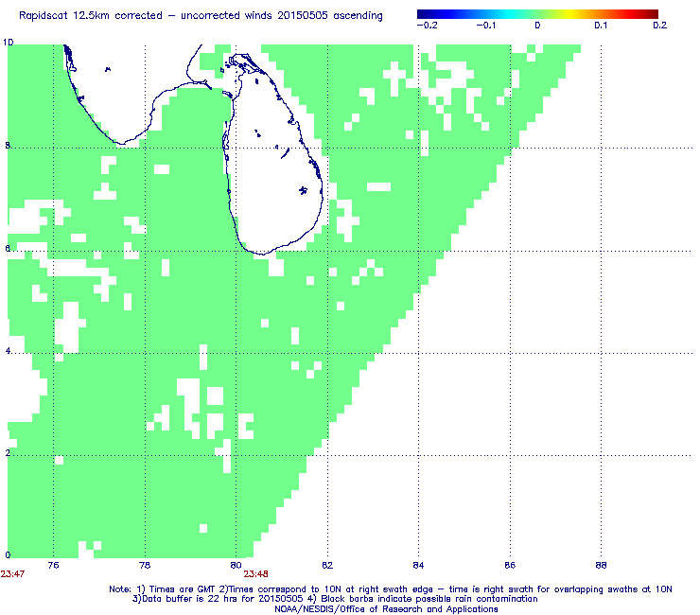Viewport: 700px width, 615px height.
Task: Click the '-0.1' color scale label
Action: [x=485, y=26]
